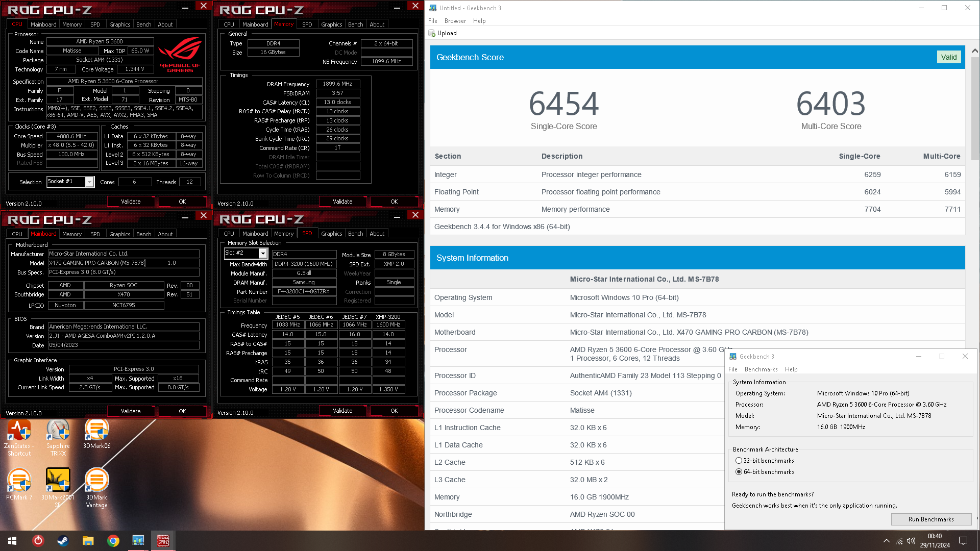Viewport: 980px width, 551px height.
Task: Switch to Geekbench taskbar icon
Action: tap(138, 541)
